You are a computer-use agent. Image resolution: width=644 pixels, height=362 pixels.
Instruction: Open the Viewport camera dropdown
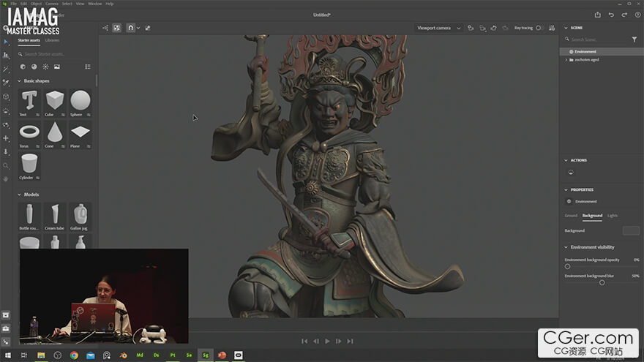coord(438,28)
